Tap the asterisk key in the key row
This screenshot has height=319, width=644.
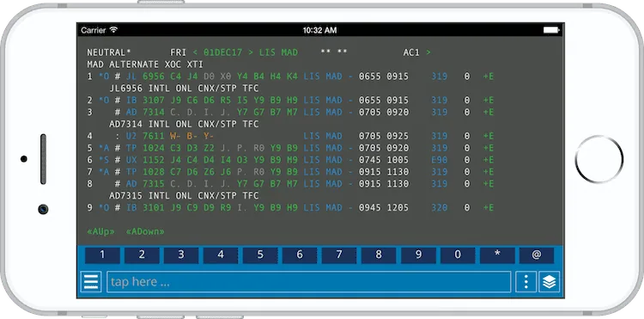point(497,255)
